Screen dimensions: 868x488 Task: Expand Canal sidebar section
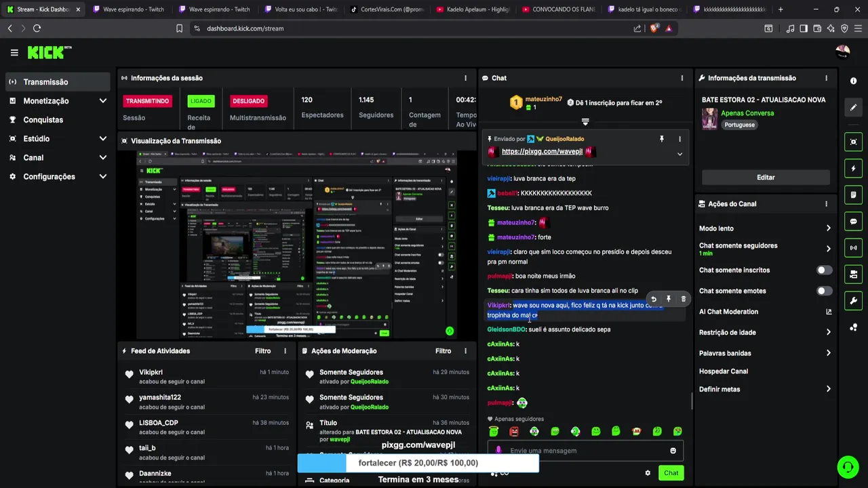[x=102, y=158]
